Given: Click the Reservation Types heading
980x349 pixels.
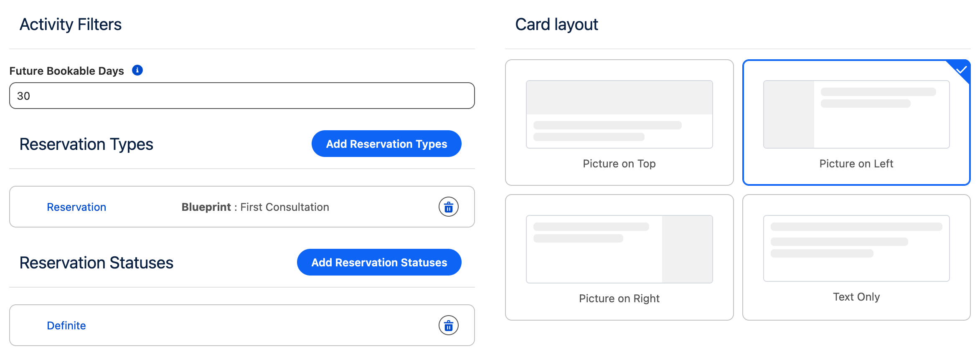Looking at the screenshot, I should tap(86, 144).
